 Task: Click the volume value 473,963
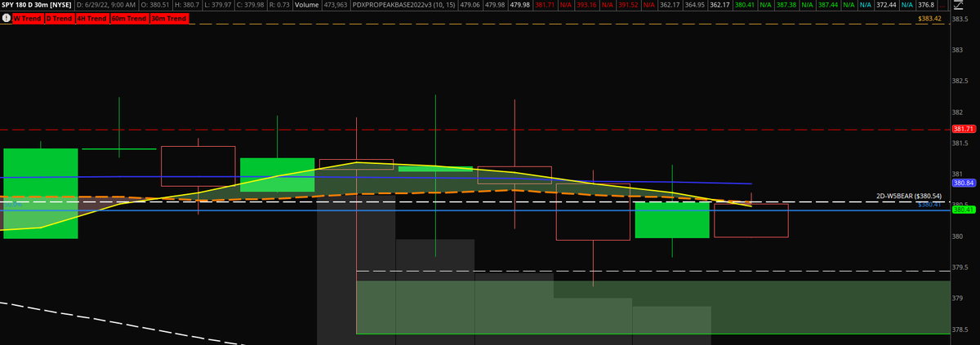point(335,5)
